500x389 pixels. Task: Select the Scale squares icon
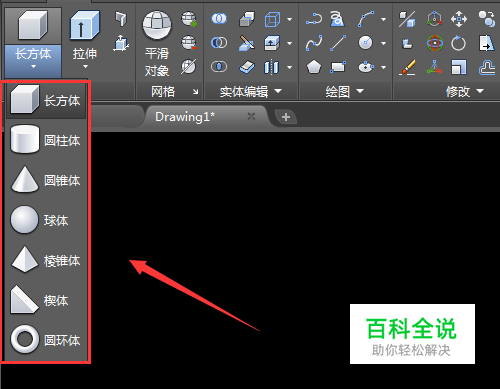[459, 67]
